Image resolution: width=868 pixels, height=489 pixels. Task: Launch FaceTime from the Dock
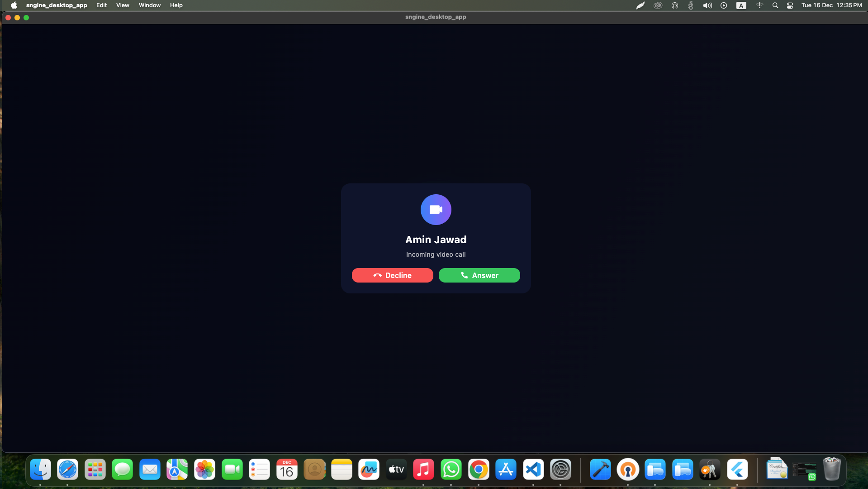pos(232,470)
